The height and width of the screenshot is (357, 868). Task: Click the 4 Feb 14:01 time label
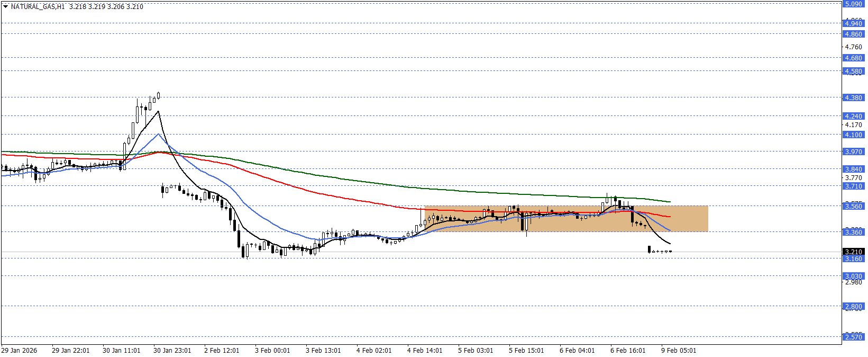(425, 350)
